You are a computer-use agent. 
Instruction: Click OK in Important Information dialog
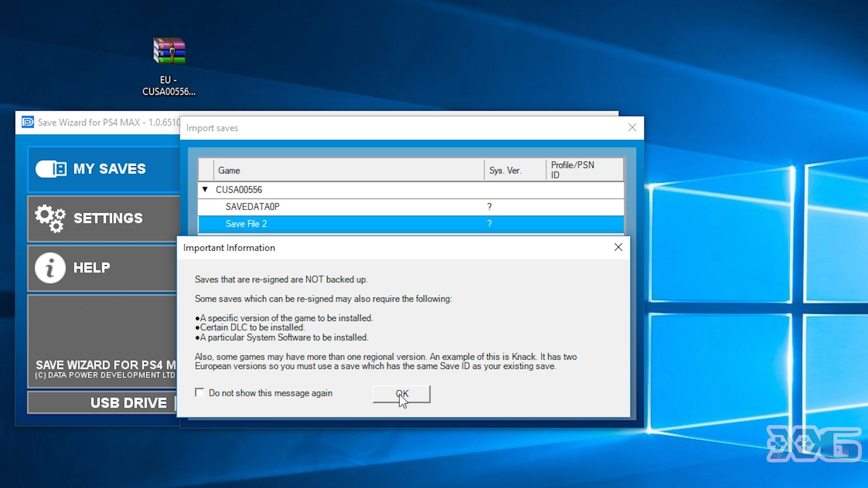pos(402,393)
